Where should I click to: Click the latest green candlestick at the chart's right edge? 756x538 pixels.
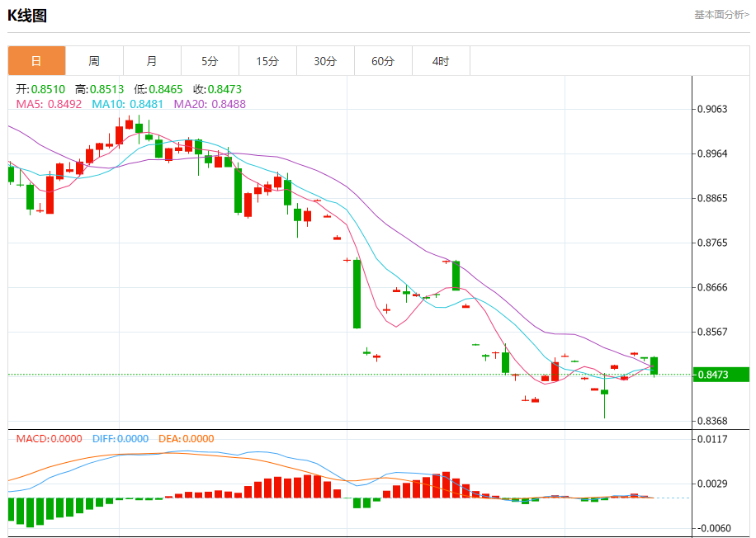(654, 366)
